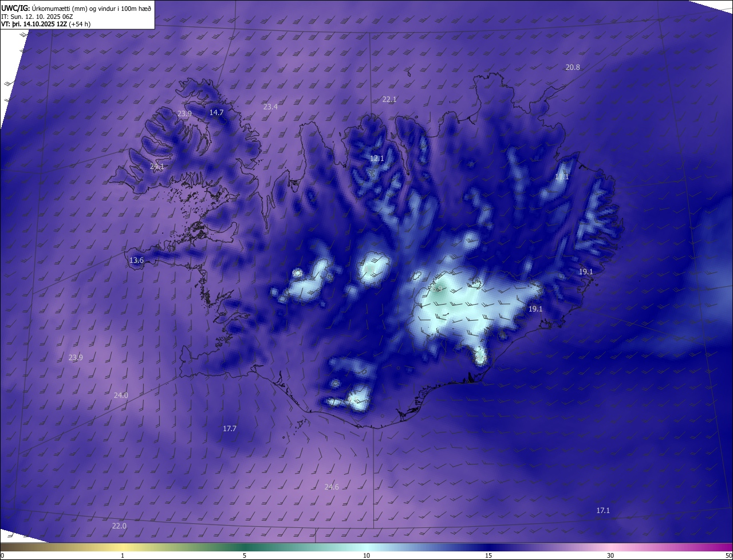This screenshot has height=560, width=733.
Task: Click the 24.1 value on the map
Action: 157,166
